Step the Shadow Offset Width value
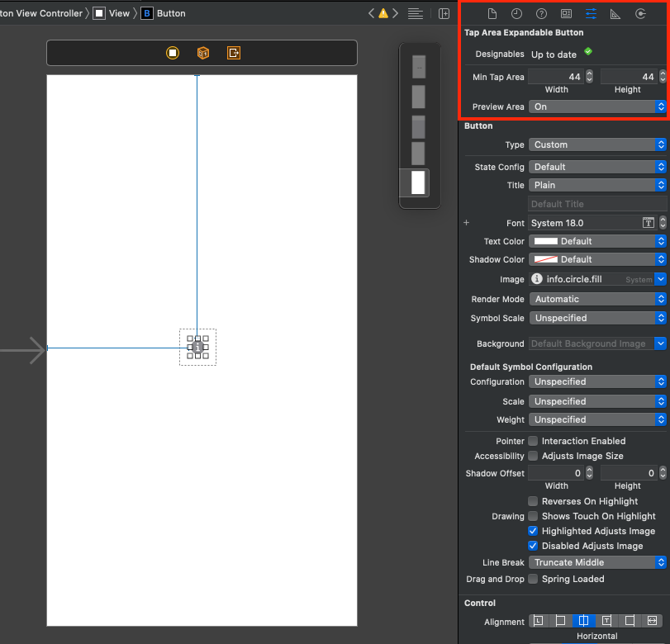This screenshot has height=644, width=670. [x=589, y=473]
